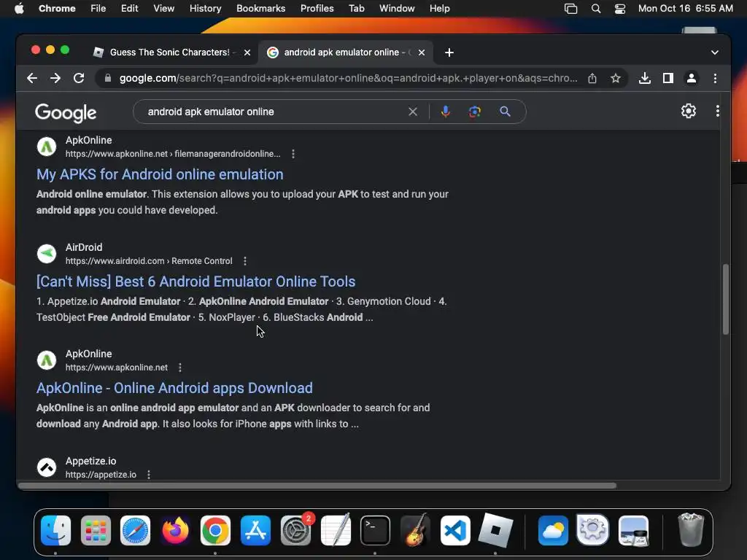Open System Settings with badge in Dock
The width and height of the screenshot is (747, 560).
pos(296,530)
